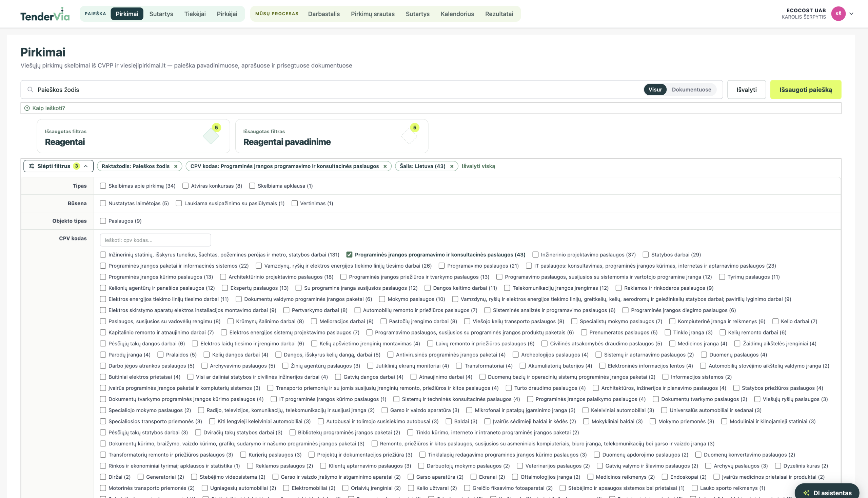Open the Pirkimai tab
This screenshot has width=868, height=498.
[127, 14]
